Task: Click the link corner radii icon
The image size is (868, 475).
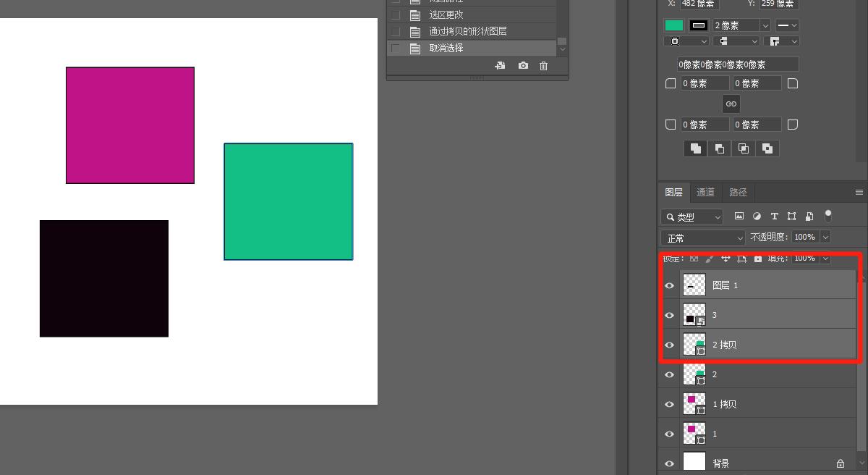Action: (731, 104)
